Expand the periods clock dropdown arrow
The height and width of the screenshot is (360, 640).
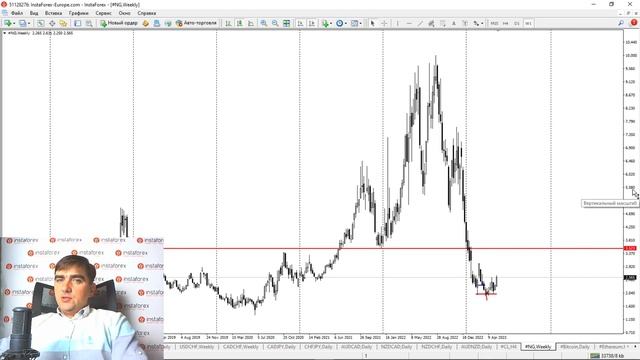click(346, 23)
